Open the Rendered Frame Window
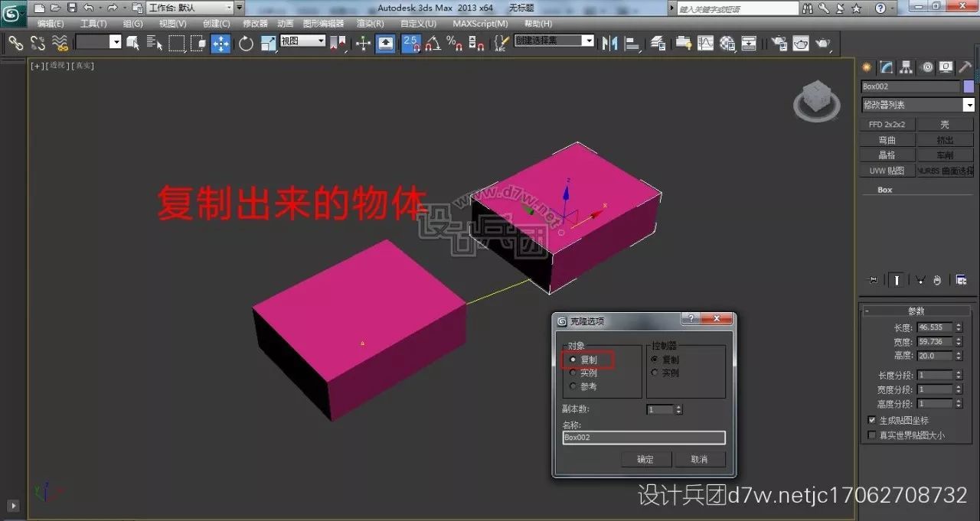 click(x=801, y=43)
